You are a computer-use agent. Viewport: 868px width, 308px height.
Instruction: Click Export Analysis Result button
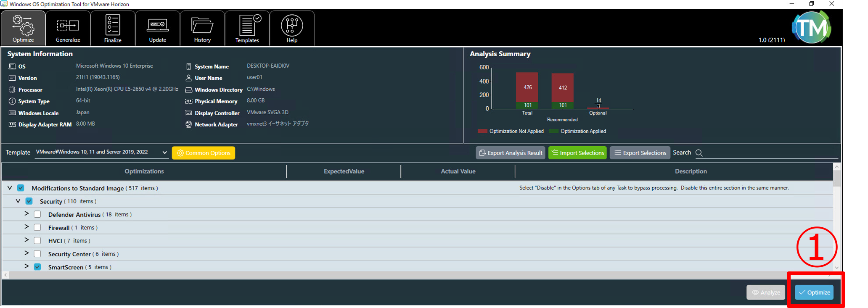[x=511, y=153]
